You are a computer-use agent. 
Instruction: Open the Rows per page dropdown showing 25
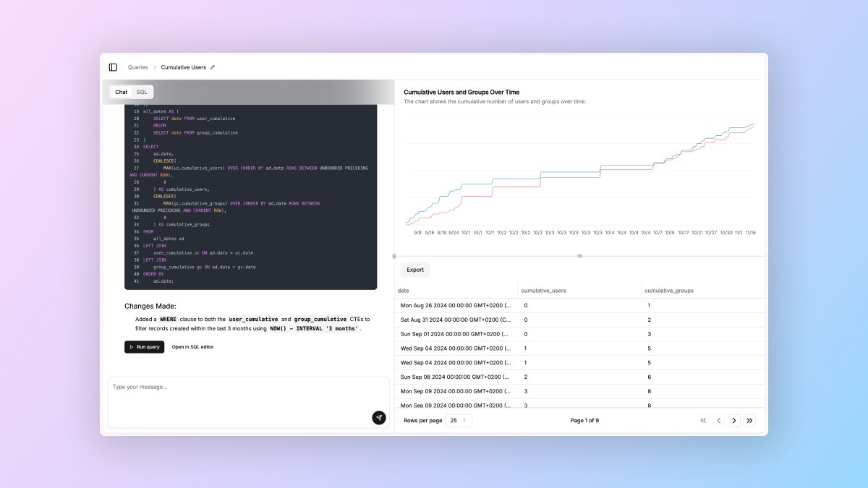(x=459, y=420)
